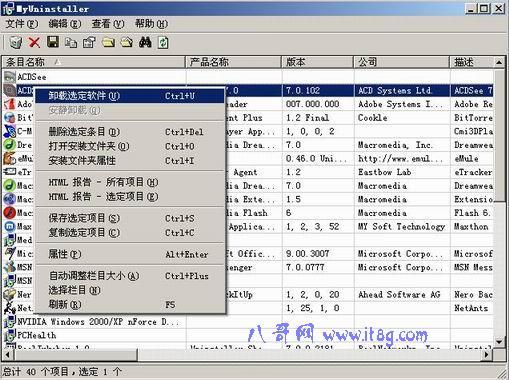Screen dimensions: 509x380
Task: Sort by the 描述 column header
Action: 472,62
